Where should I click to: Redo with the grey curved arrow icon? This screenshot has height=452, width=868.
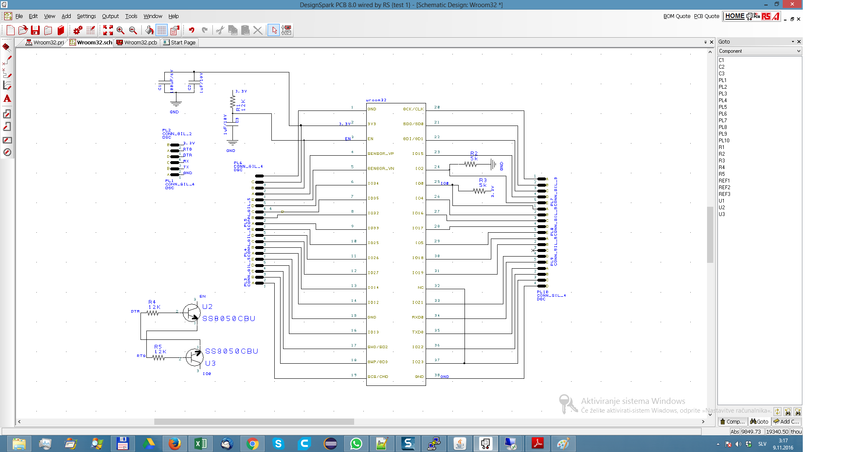(x=204, y=30)
